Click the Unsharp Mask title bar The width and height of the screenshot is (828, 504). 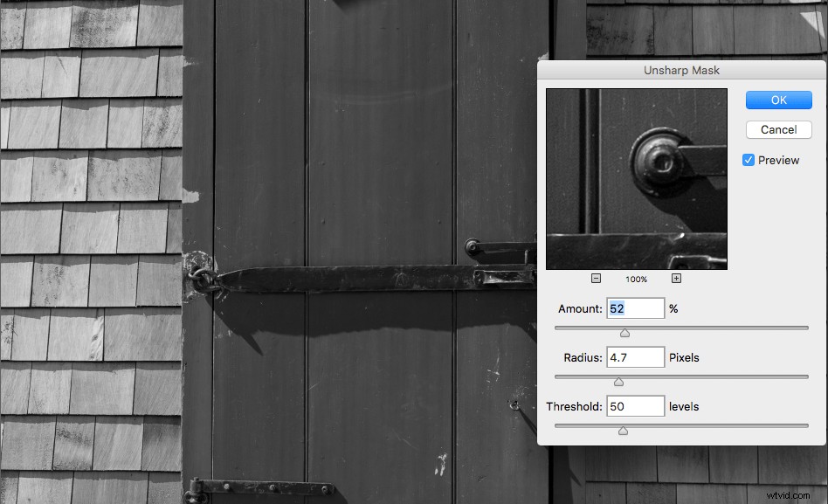pos(681,70)
